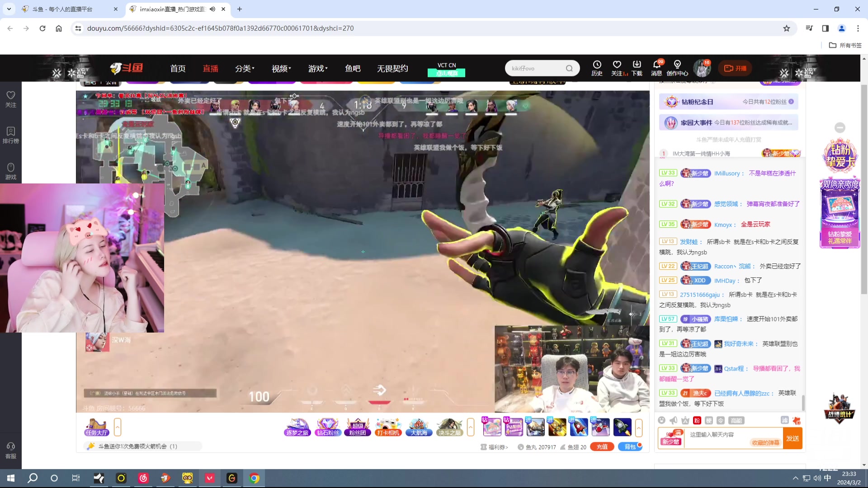Click 令 command icon in chat toolbar
Screen dimensions: 868x488
coord(721,420)
